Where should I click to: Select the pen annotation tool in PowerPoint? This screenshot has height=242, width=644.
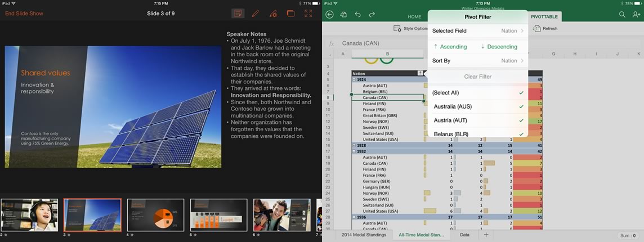(256, 14)
